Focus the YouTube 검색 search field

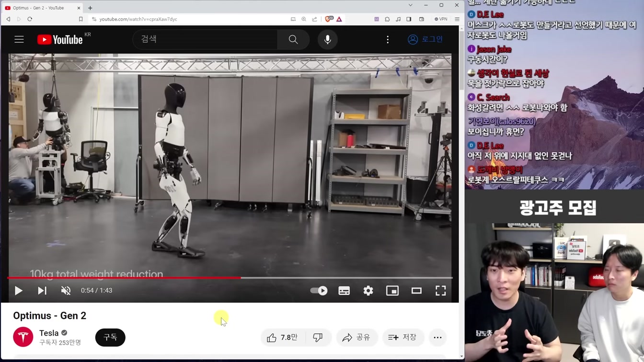[x=205, y=39]
